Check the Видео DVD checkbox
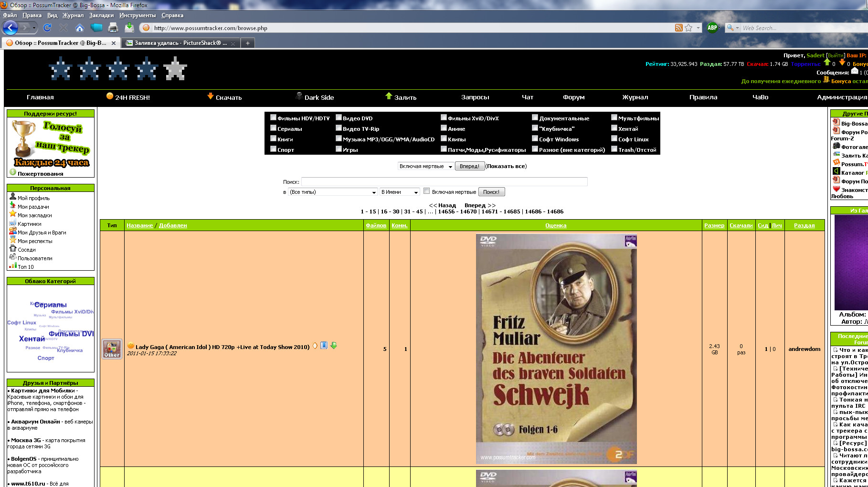 point(339,117)
